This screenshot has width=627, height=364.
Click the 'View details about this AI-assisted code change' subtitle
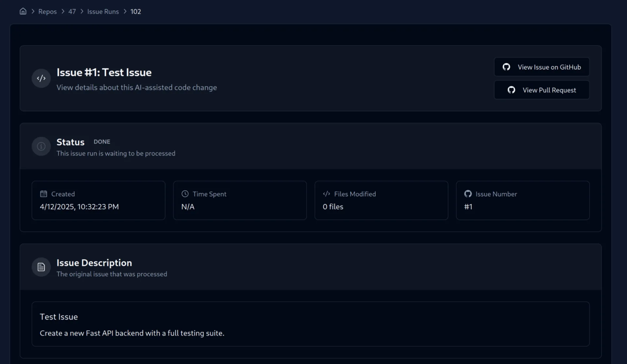pos(137,87)
